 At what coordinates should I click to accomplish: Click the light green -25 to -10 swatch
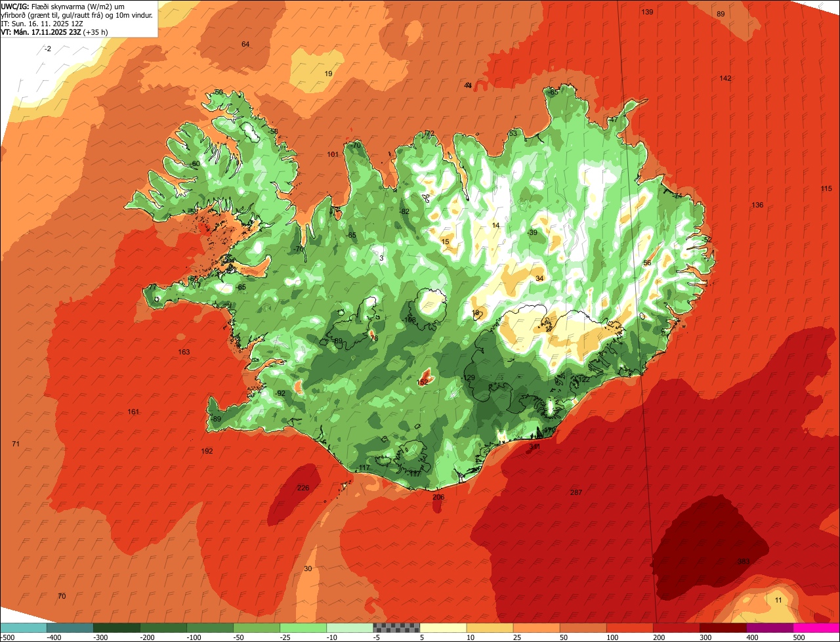coord(303,627)
